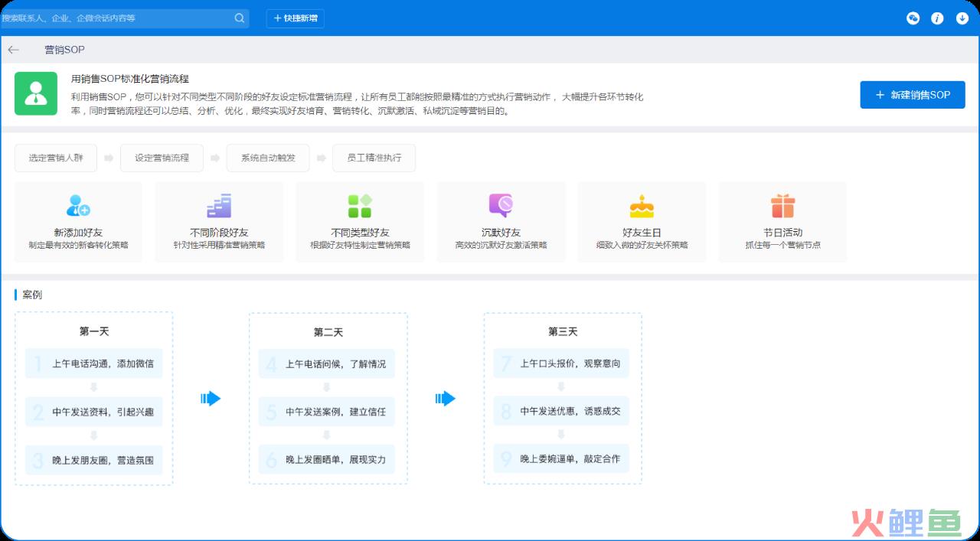Click the 第一天 heading

click(94, 332)
